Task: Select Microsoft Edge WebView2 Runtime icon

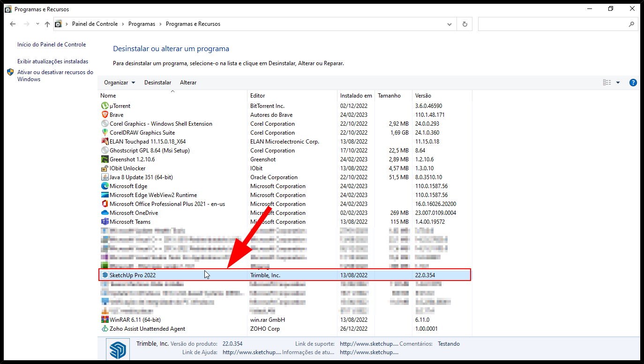Action: (105, 195)
